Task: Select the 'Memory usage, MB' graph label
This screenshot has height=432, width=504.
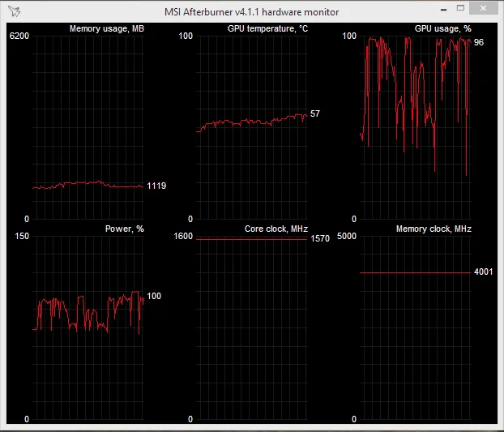Action: tap(107, 28)
